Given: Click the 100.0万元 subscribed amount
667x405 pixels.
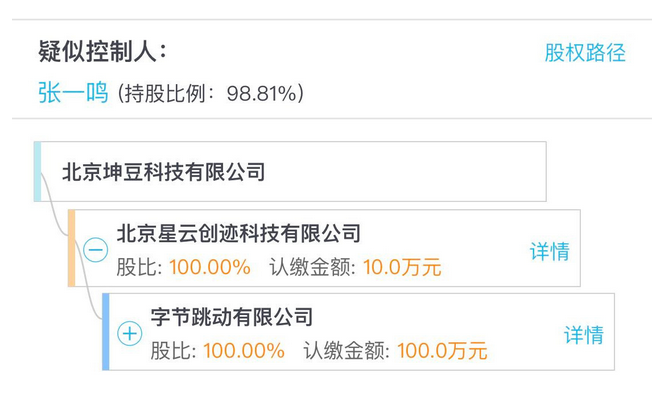Looking at the screenshot, I should (x=442, y=352).
